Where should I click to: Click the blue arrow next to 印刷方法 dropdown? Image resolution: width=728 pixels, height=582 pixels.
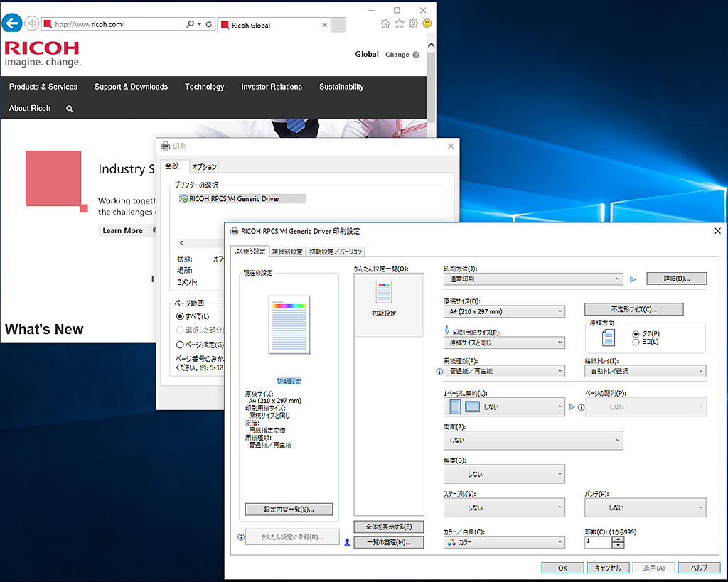[633, 279]
